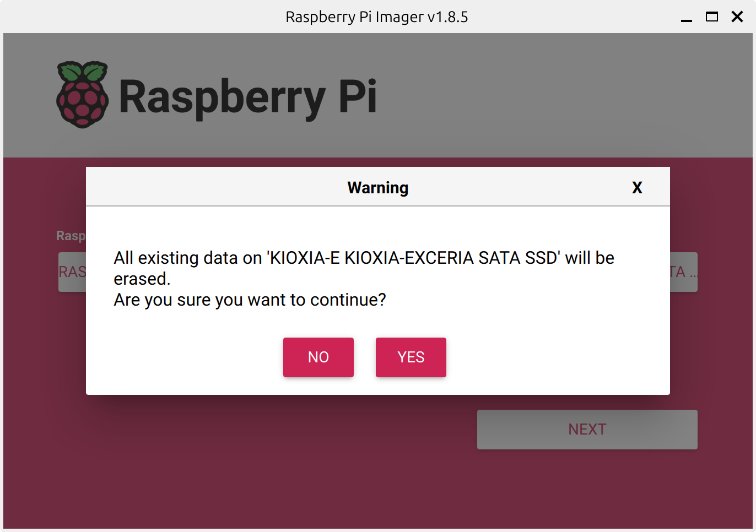Viewport: 756px width, 532px height.
Task: Click the partially hidden storage button at right
Action: (683, 272)
